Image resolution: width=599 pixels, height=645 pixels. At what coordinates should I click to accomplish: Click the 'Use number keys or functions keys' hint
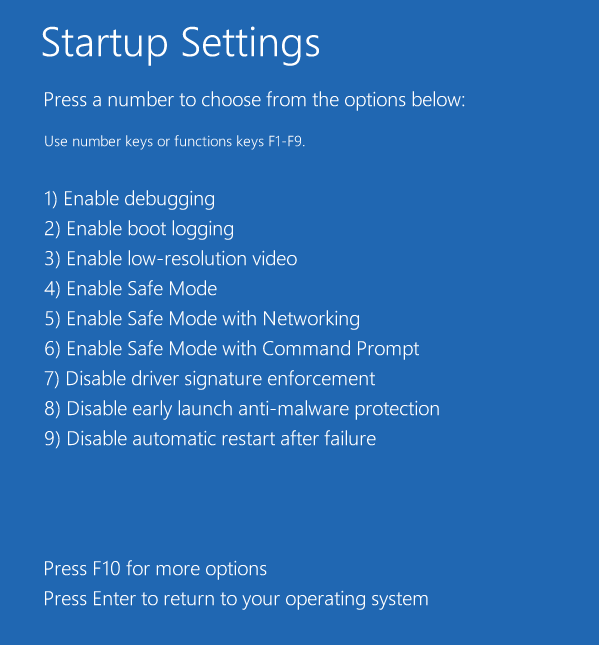[174, 142]
